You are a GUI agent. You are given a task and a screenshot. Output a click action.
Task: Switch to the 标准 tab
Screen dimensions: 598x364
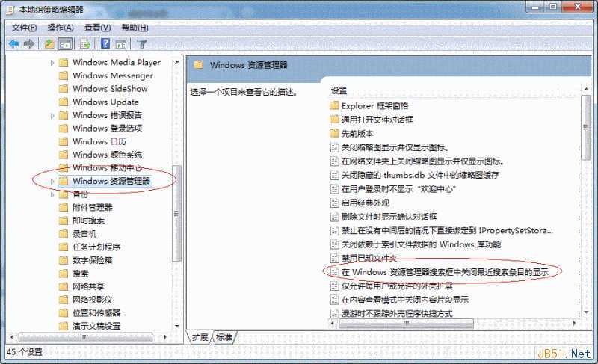click(x=224, y=337)
